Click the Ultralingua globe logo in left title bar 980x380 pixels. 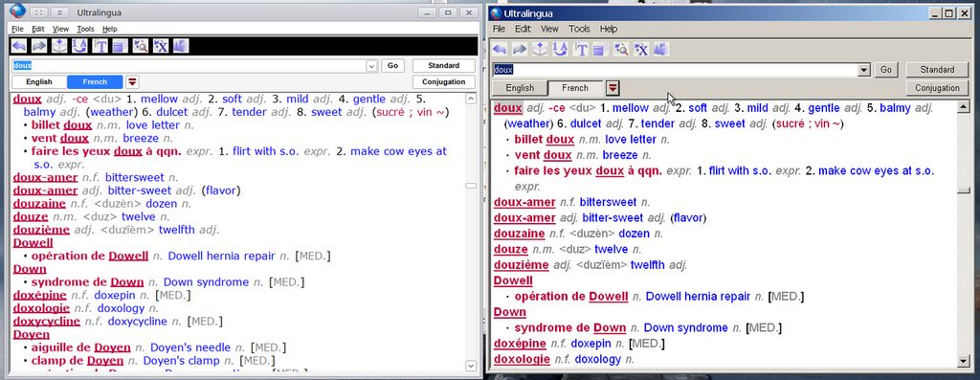pos(18,11)
